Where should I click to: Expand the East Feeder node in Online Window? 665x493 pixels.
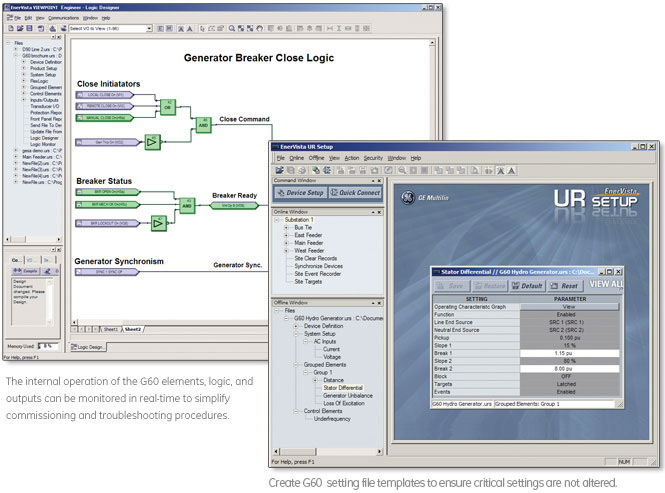(x=286, y=235)
